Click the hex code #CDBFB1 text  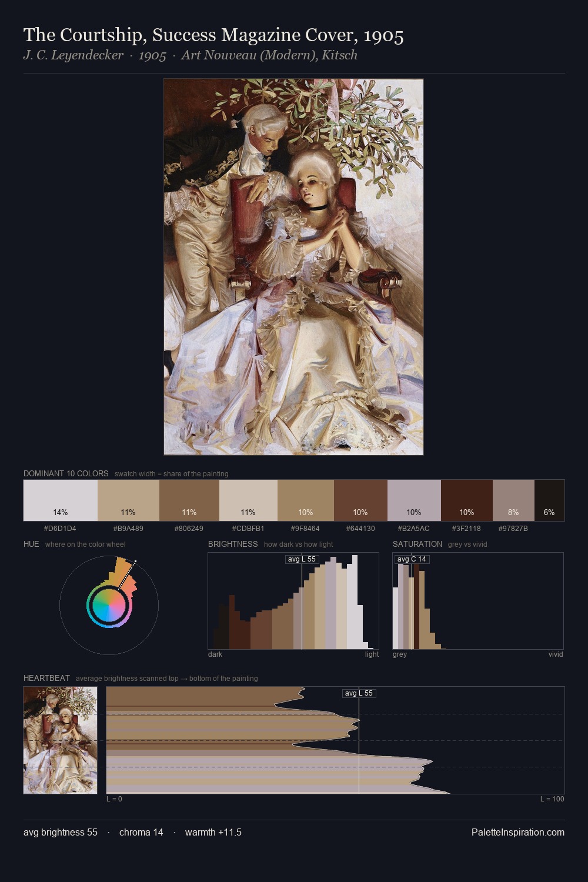coord(248,529)
